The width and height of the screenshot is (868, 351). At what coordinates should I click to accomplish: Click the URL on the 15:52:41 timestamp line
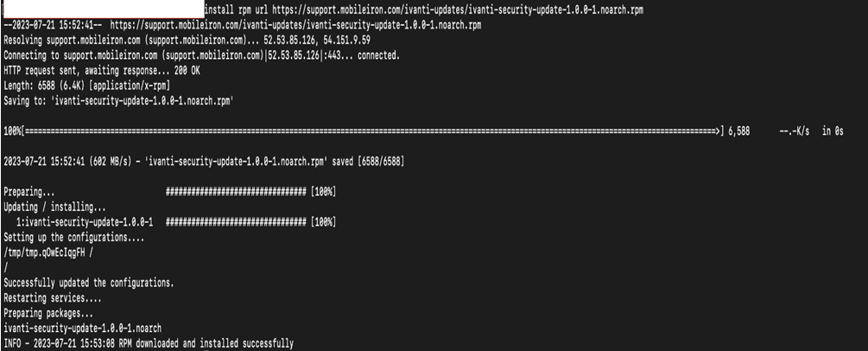click(296, 25)
